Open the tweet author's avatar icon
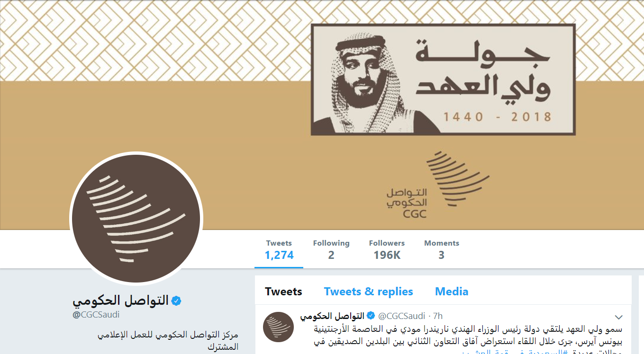644x354 pixels. pos(279,327)
